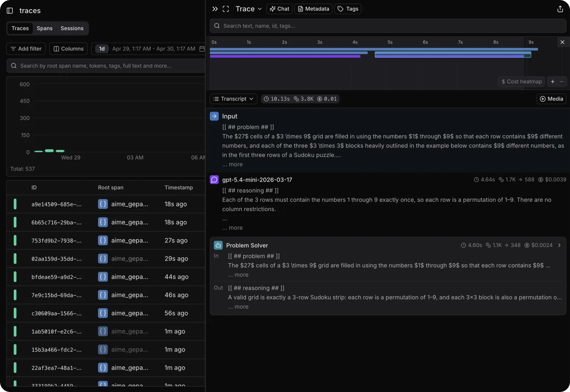
Task: Expand the Problem Solver span chevron
Action: [559, 245]
